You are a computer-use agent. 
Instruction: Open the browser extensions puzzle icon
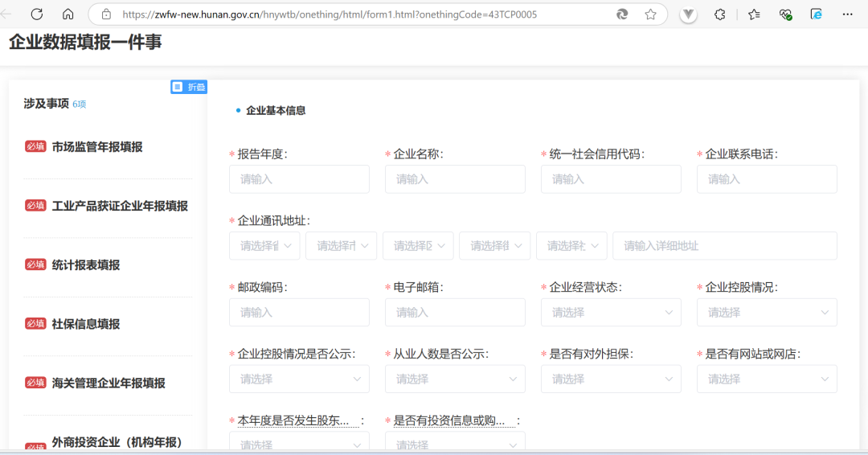click(x=720, y=14)
